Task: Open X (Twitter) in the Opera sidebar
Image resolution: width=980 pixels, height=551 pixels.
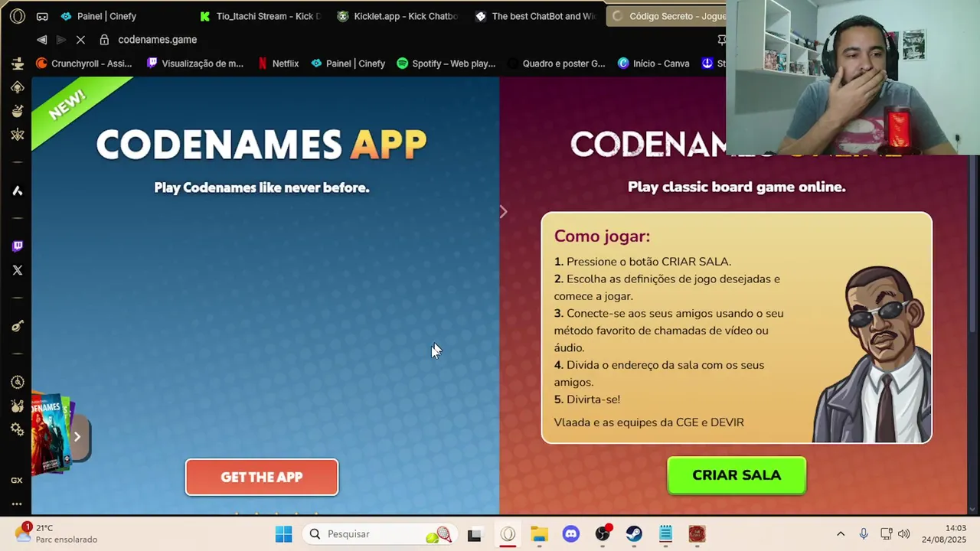Action: click(17, 270)
